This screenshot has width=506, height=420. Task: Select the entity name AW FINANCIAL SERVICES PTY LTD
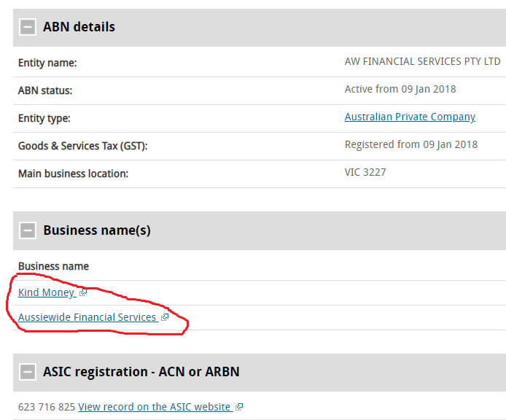click(422, 61)
